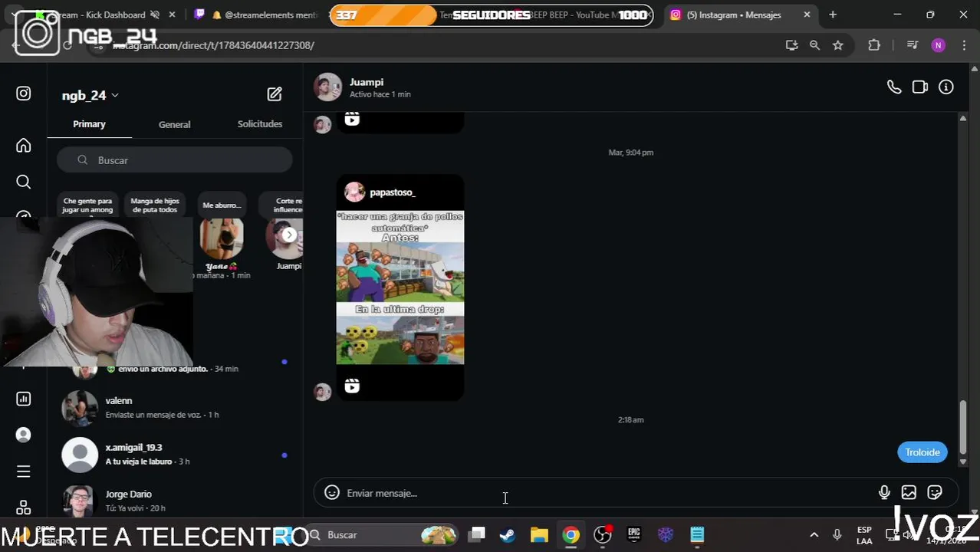980x552 pixels.
Task: Open the hamburger More menu
Action: click(x=24, y=472)
